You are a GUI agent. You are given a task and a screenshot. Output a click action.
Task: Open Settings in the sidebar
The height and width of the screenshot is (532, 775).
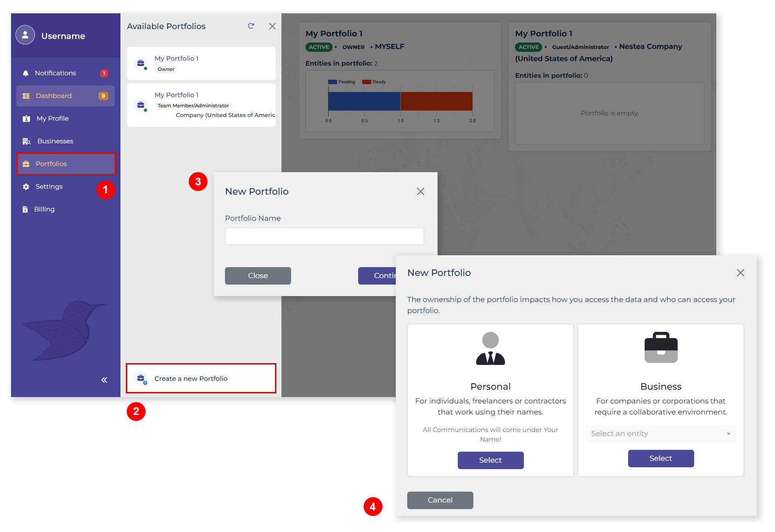[65, 186]
